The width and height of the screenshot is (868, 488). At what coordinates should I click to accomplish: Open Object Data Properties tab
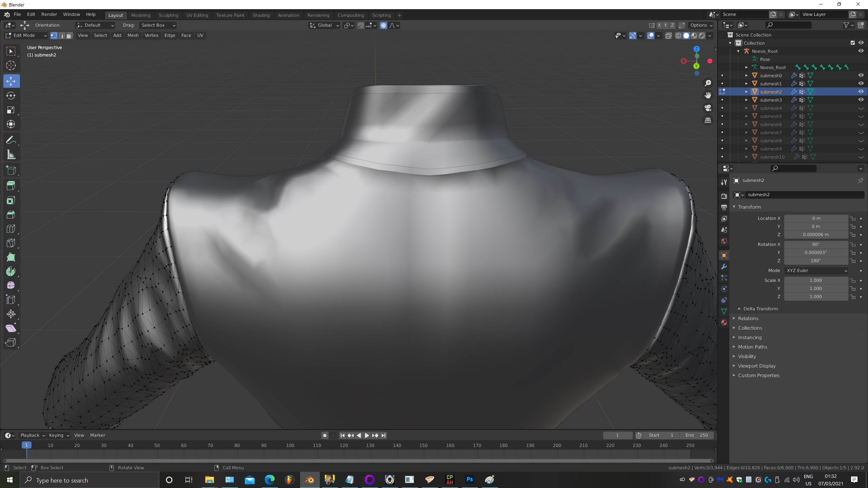pyautogui.click(x=724, y=311)
